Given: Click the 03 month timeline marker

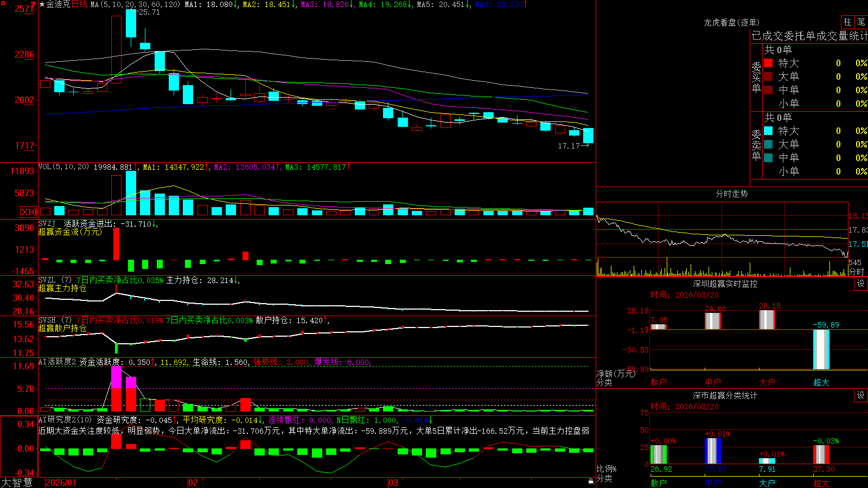Looking at the screenshot, I should [393, 483].
